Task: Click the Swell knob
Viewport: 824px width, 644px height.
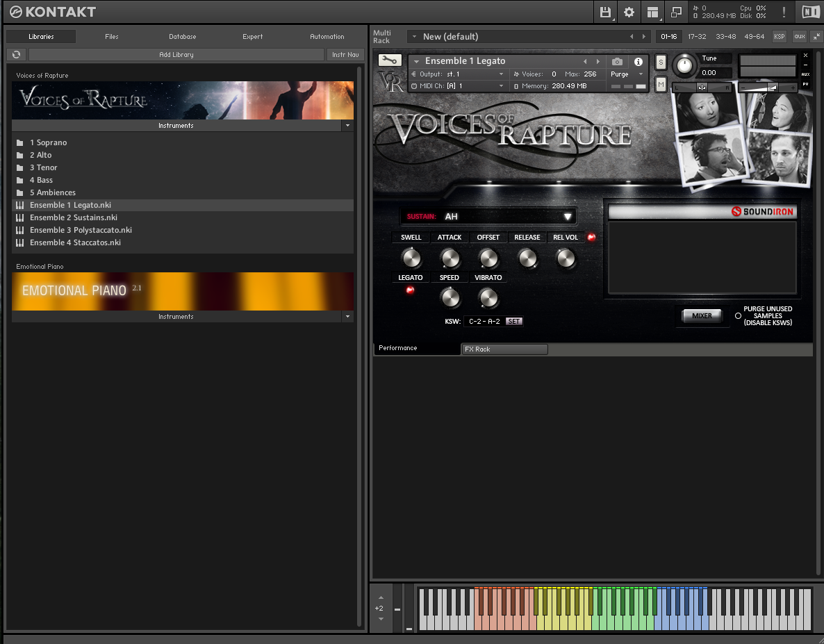Action: click(x=411, y=258)
